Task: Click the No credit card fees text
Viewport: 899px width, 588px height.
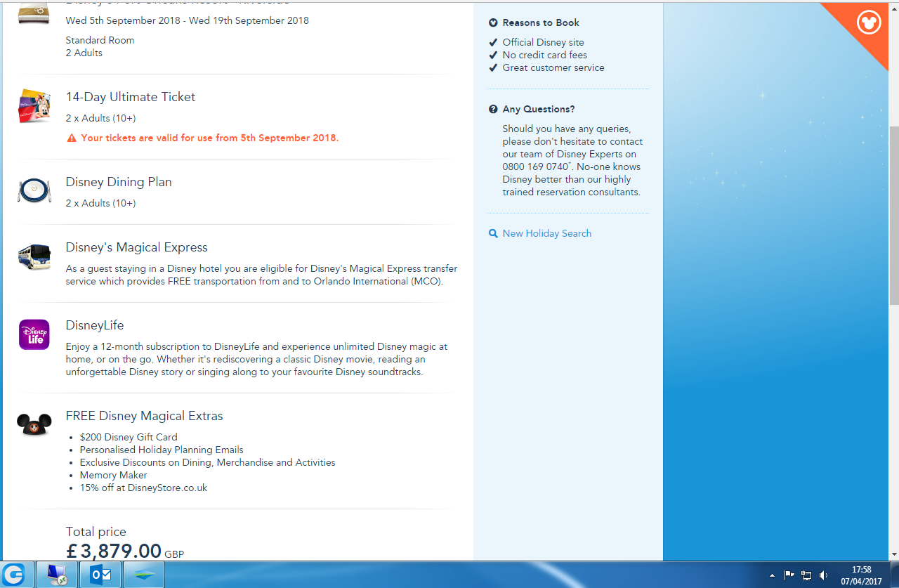Action: (x=545, y=55)
